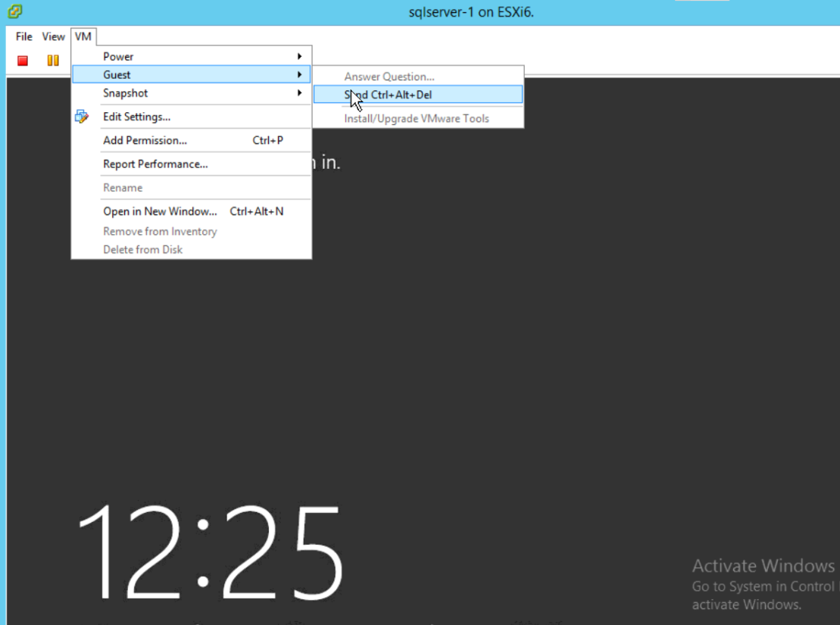
Task: Choose Edit Settings... from VM menu
Action: pyautogui.click(x=191, y=117)
